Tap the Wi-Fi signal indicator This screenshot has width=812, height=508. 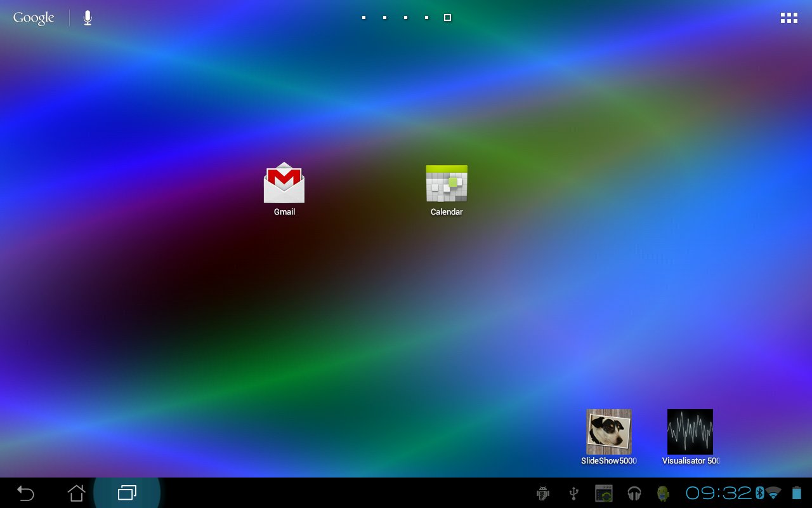click(x=773, y=493)
